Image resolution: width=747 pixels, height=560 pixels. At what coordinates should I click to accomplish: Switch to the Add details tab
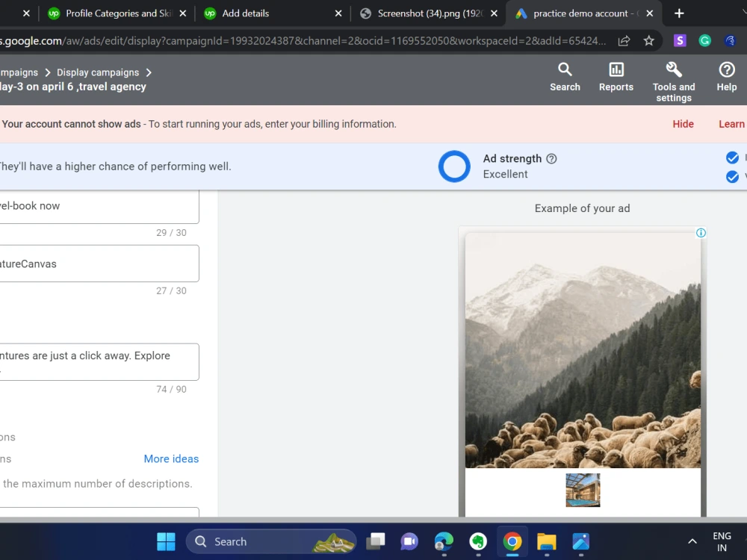tap(273, 13)
